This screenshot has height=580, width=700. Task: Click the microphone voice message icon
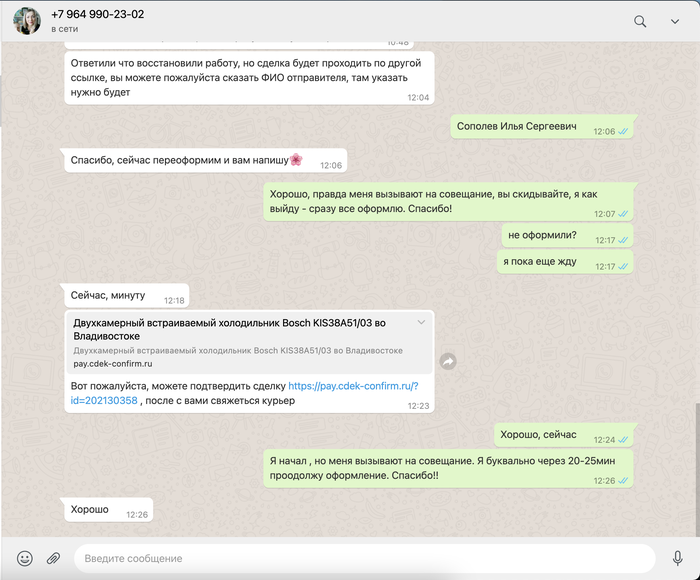[x=678, y=558]
